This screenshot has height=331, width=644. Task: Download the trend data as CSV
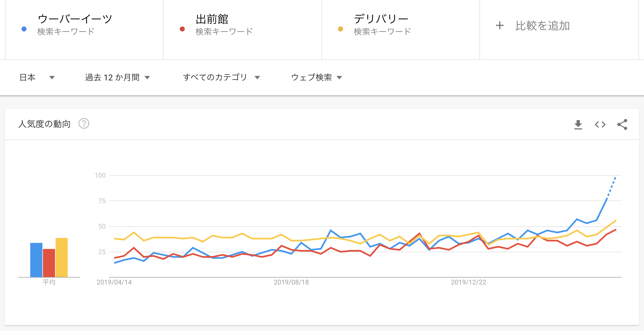[579, 124]
